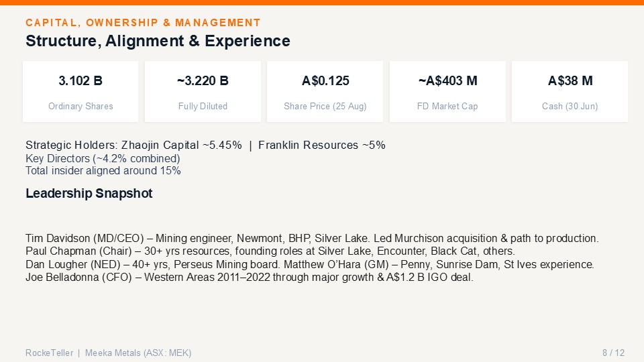Click the Joe Belladonna (CFO) line
644x362 pixels.
(250, 278)
